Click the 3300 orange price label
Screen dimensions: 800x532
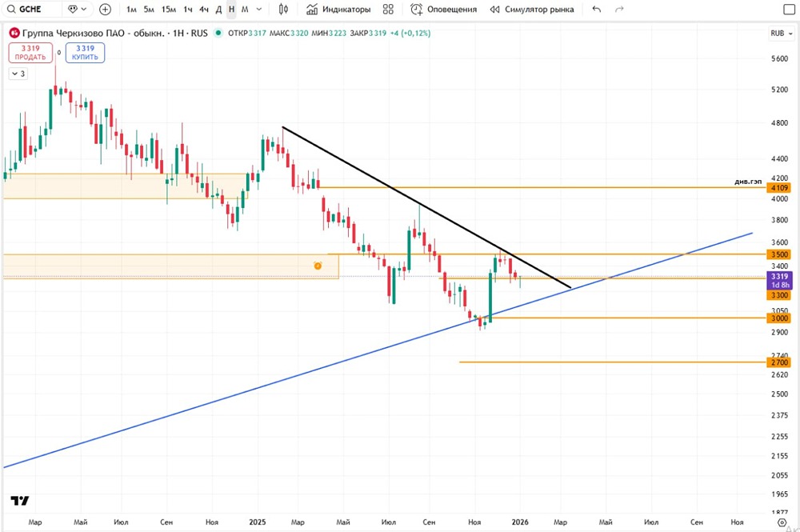click(779, 295)
